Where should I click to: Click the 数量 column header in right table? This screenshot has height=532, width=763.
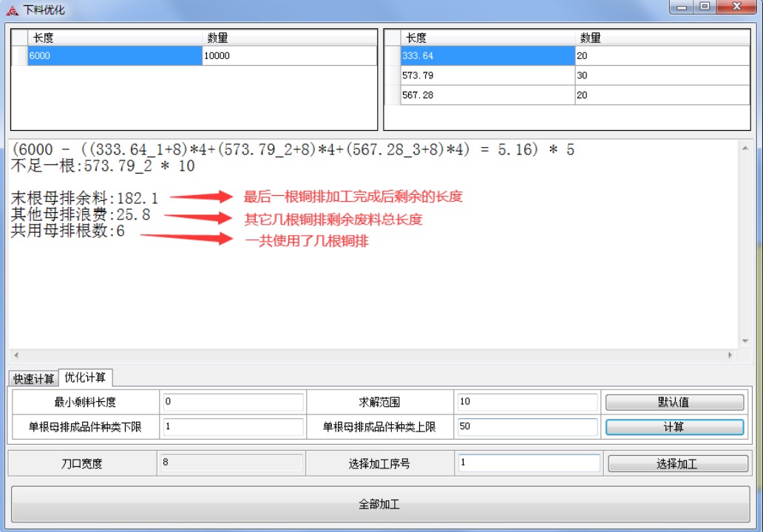pyautogui.click(x=662, y=38)
